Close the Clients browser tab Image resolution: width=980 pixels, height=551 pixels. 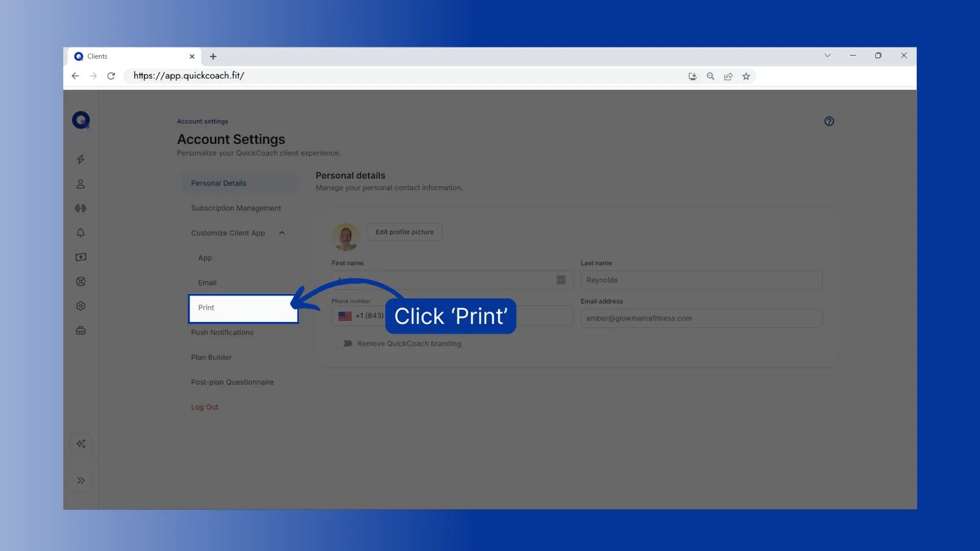pos(192,56)
